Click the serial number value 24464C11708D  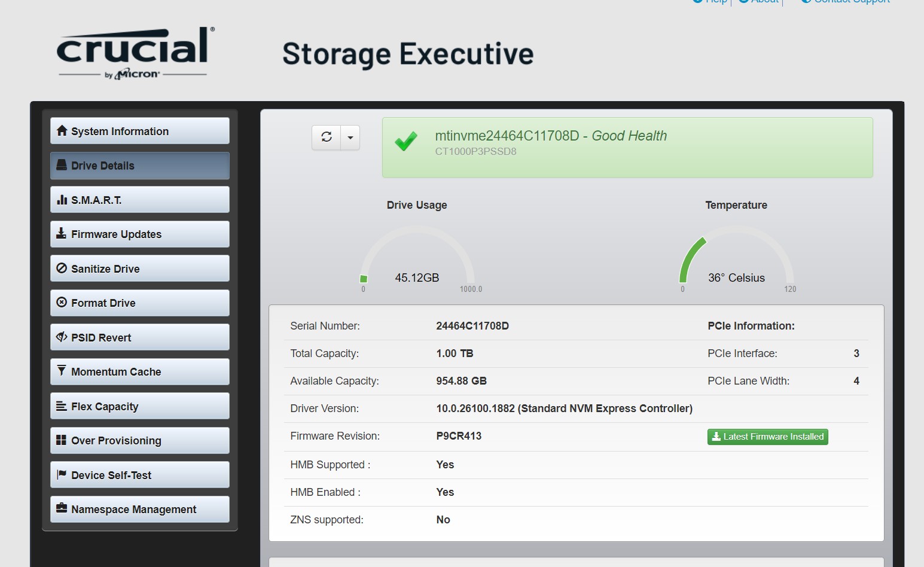click(472, 326)
